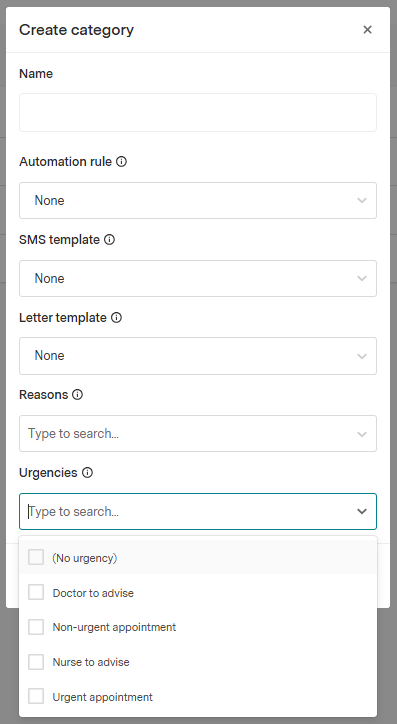
Task: Expand the Reasons search dropdown
Action: tap(198, 434)
